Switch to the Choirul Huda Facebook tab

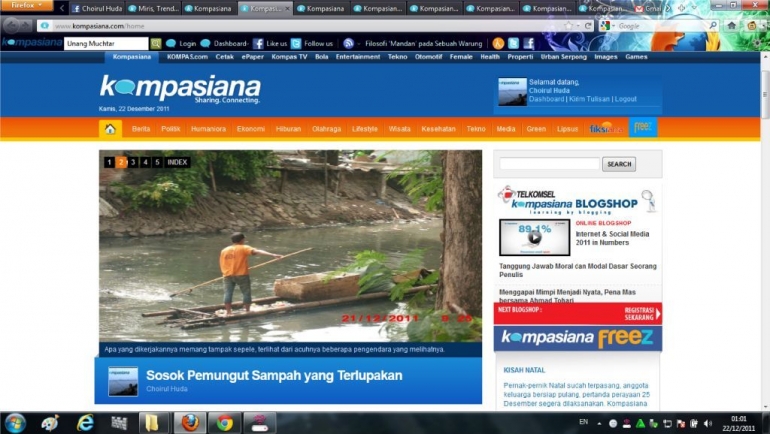pos(97,8)
